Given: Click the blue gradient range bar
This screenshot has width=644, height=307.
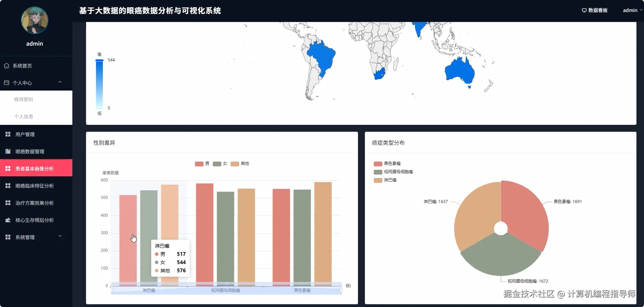Looking at the screenshot, I should click(x=99, y=84).
